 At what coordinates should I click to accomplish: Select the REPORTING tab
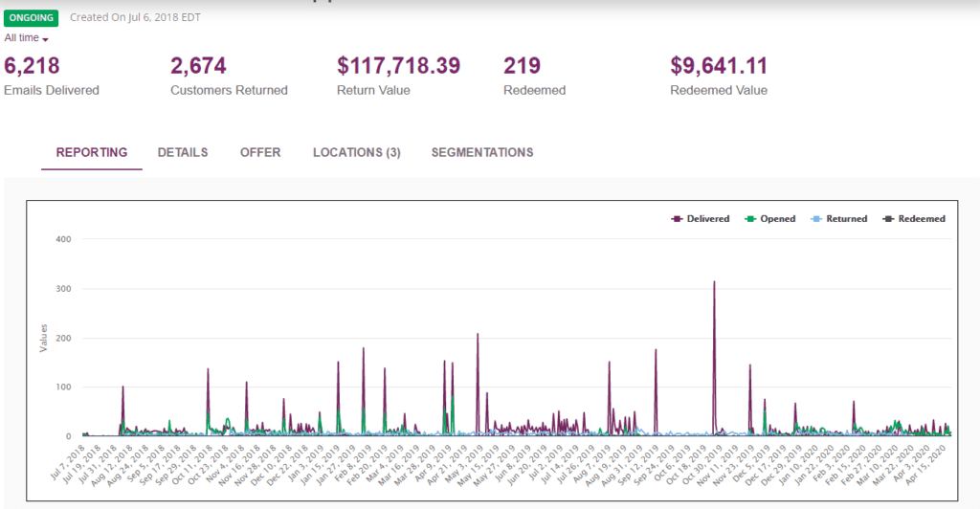point(92,152)
